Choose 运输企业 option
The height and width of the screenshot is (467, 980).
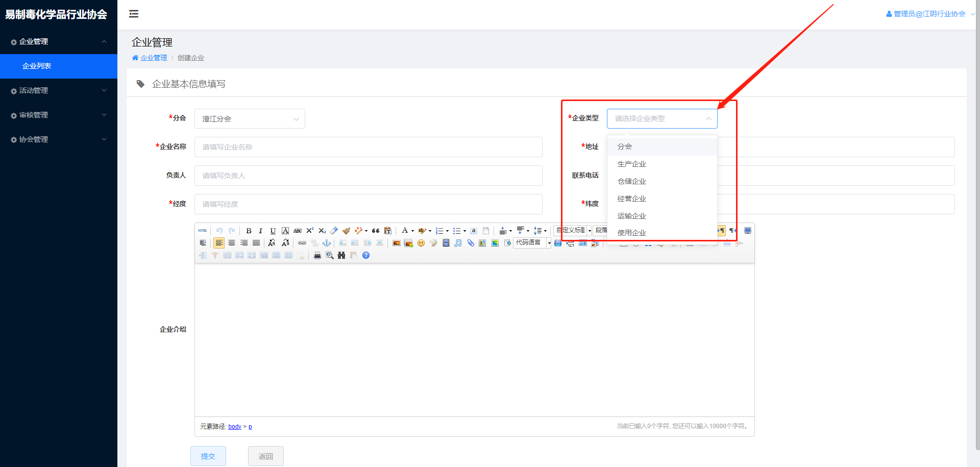662,216
